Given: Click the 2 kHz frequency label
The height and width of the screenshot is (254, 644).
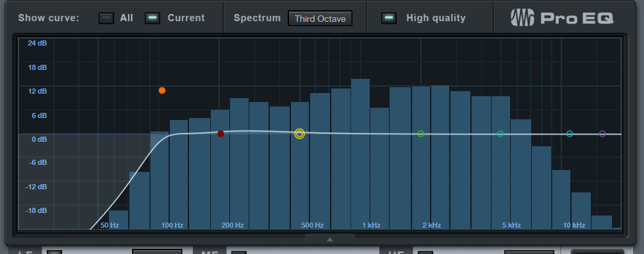Looking at the screenshot, I should pyautogui.click(x=432, y=225).
